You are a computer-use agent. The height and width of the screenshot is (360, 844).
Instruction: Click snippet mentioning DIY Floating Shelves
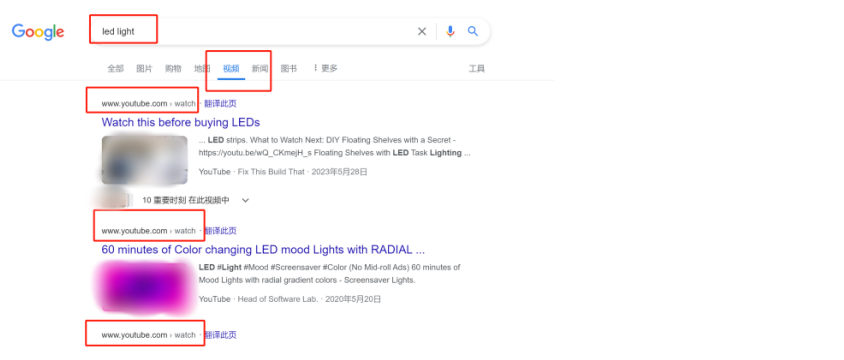coord(335,146)
